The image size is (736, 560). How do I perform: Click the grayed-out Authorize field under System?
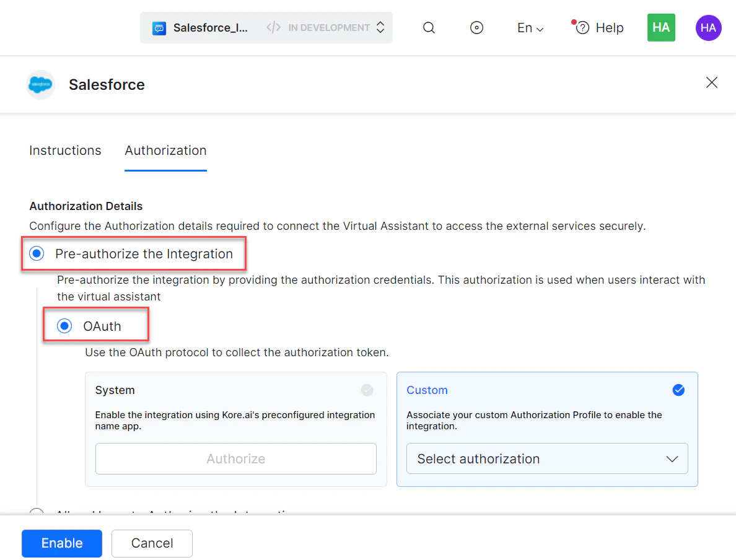click(x=236, y=458)
